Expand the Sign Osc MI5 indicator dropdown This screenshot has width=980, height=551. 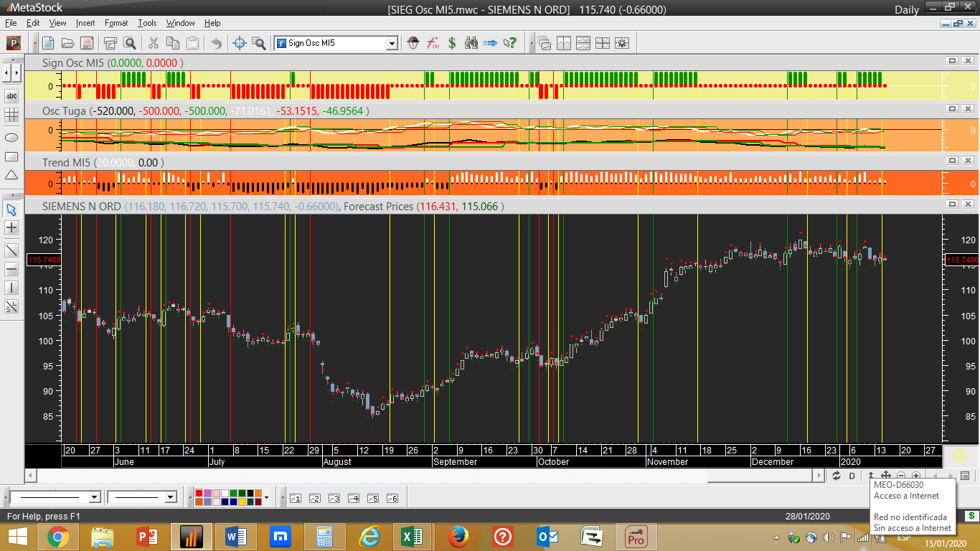click(x=392, y=43)
